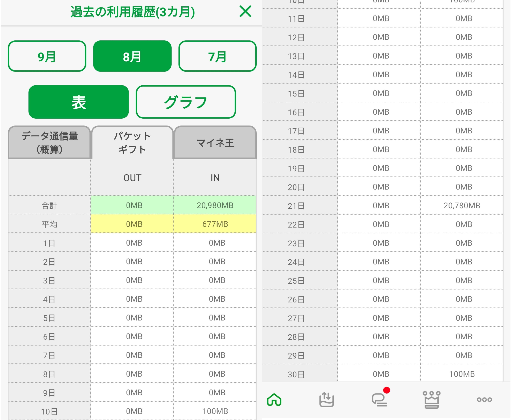Select the 21日 row 20,780MB value
The width and height of the screenshot is (525, 420).
(461, 206)
